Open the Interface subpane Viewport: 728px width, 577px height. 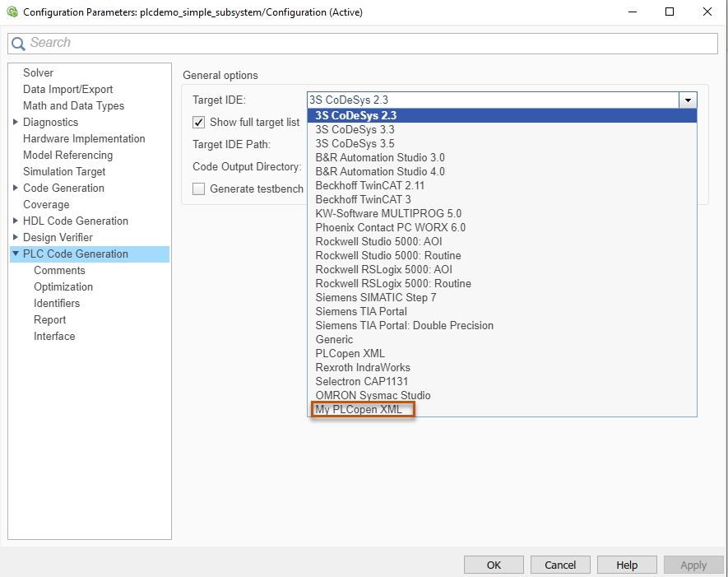tap(54, 336)
